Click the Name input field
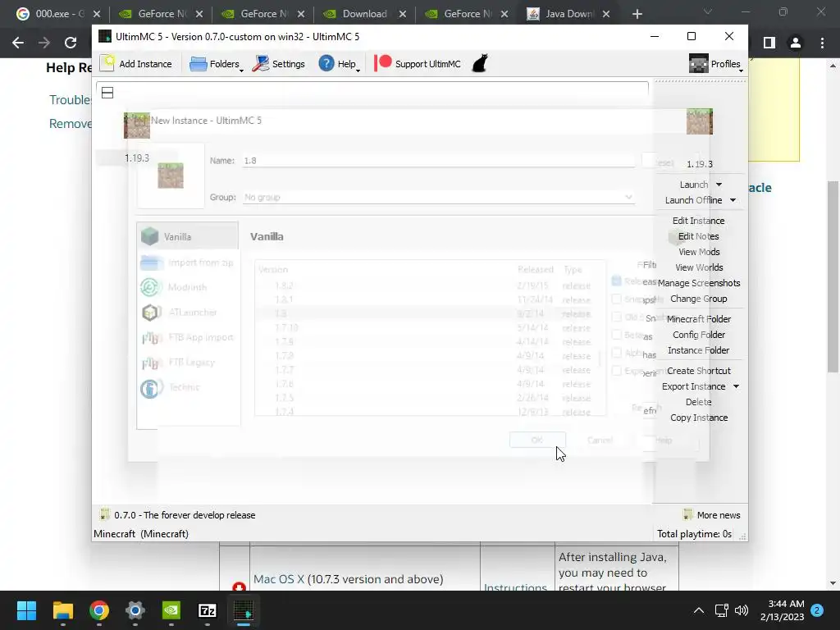 (x=438, y=160)
